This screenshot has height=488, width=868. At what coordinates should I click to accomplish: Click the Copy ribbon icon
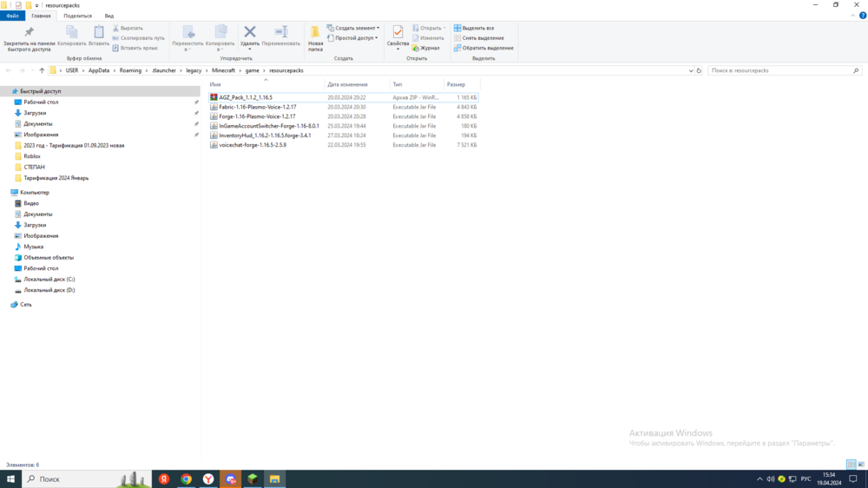point(72,32)
